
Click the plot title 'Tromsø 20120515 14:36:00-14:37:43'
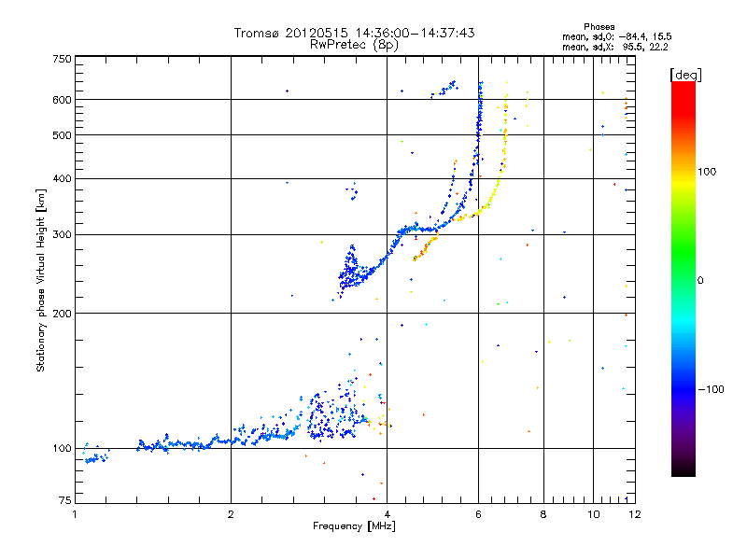354,33
